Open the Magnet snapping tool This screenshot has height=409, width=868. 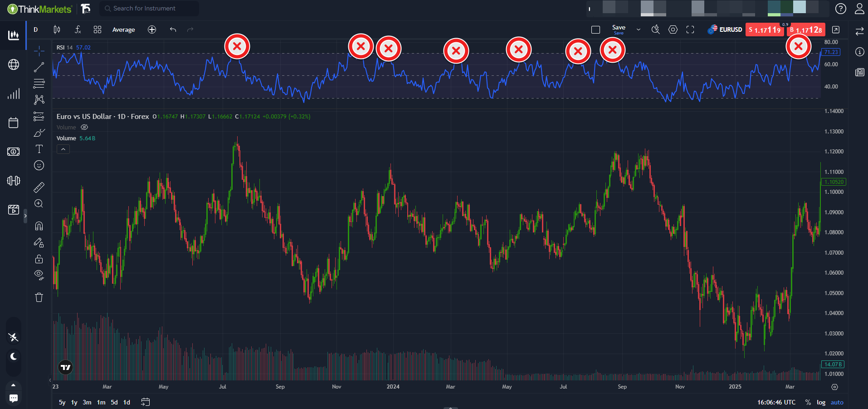[39, 226]
